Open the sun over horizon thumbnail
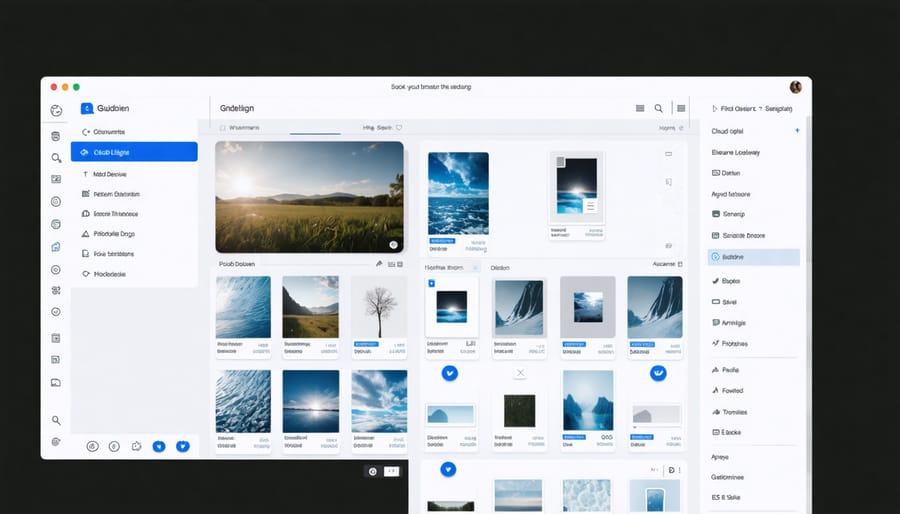 (311, 401)
